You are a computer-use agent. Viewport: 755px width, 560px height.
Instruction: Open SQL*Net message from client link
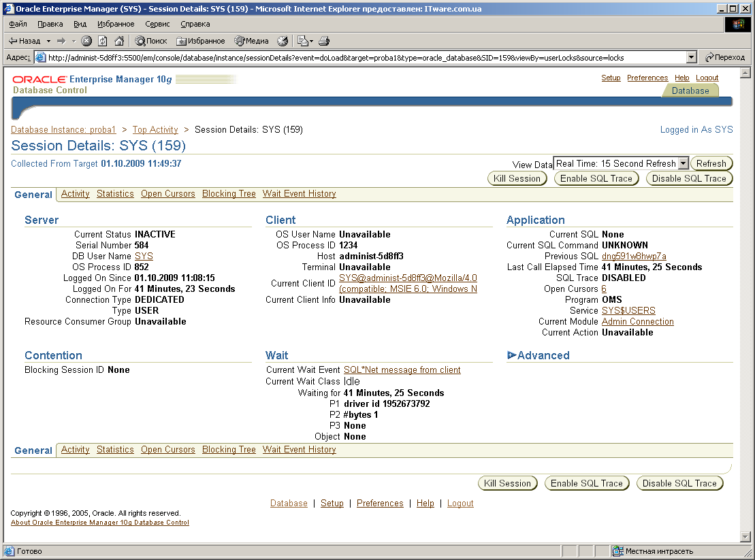pyautogui.click(x=402, y=369)
